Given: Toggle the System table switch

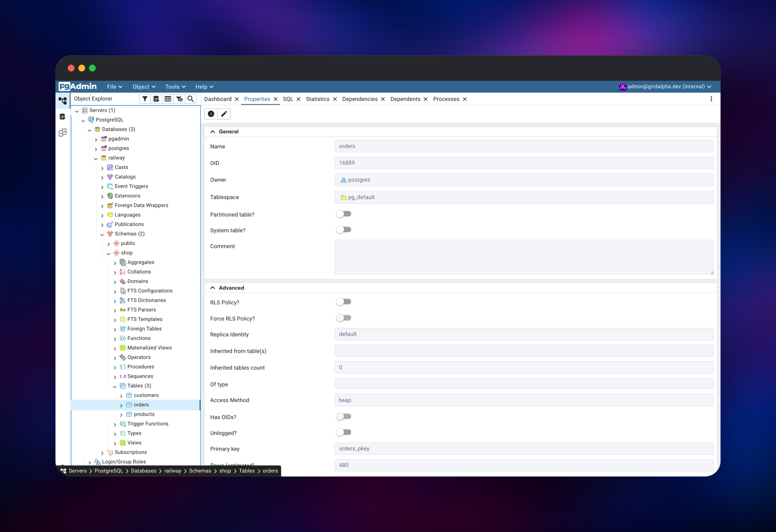Looking at the screenshot, I should [x=344, y=230].
